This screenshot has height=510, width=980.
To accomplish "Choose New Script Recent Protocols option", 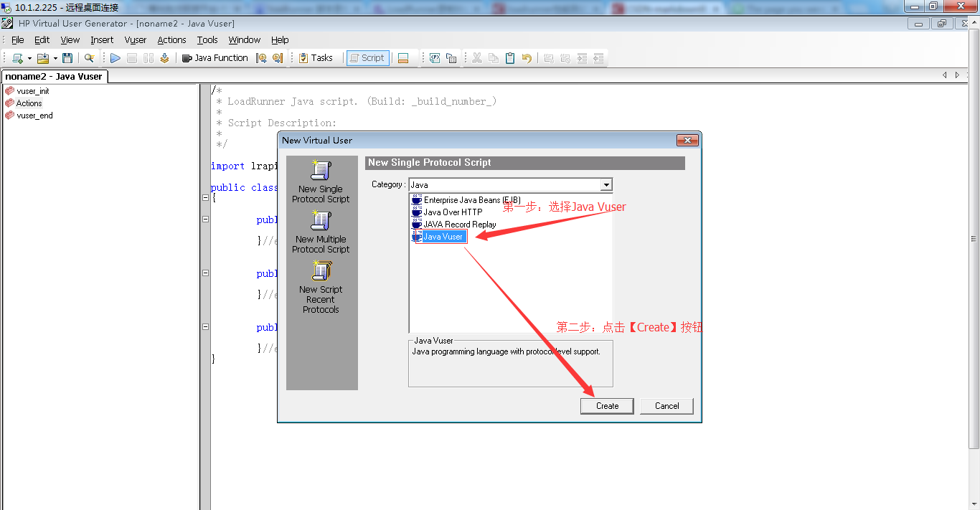I will pos(321,288).
